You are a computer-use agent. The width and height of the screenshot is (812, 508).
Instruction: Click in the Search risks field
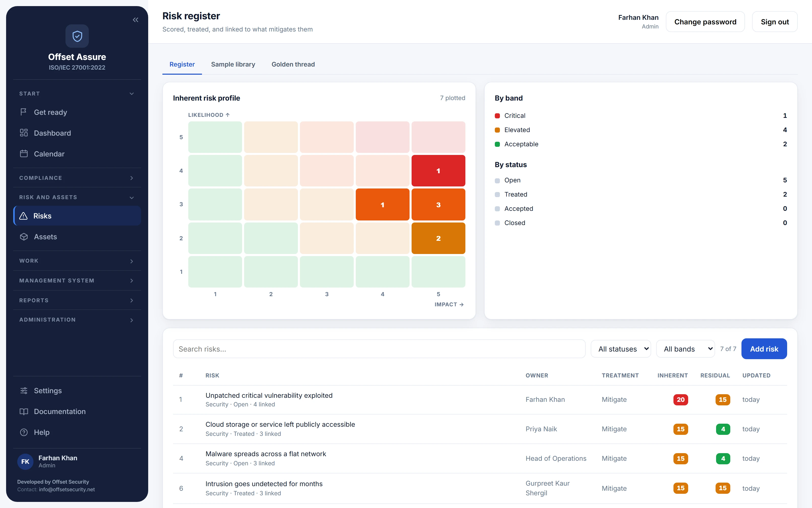click(379, 349)
